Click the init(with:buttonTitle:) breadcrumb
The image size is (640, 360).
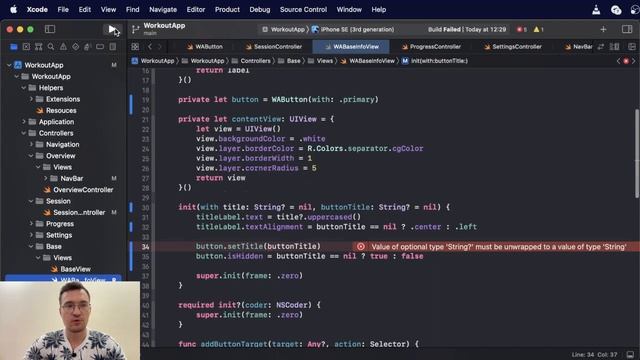coord(434,61)
